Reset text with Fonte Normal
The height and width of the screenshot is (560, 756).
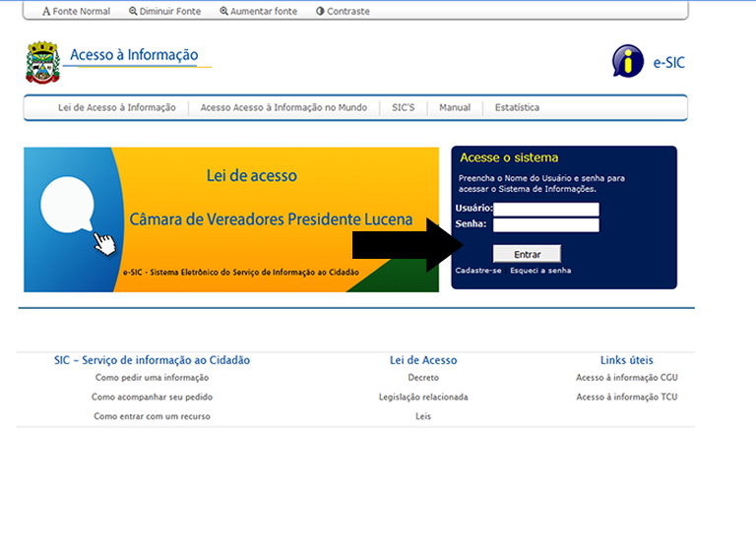tap(77, 12)
